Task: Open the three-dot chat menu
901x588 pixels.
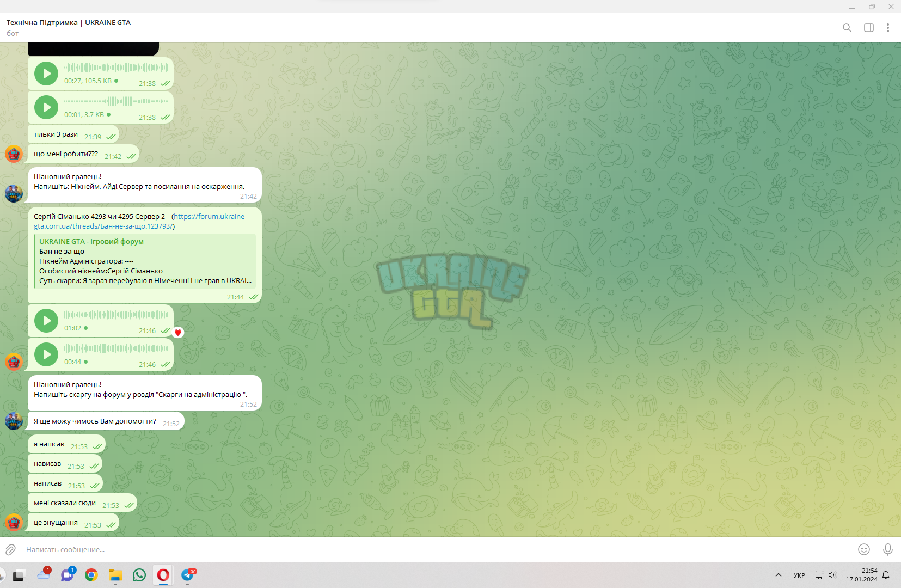Action: [888, 28]
